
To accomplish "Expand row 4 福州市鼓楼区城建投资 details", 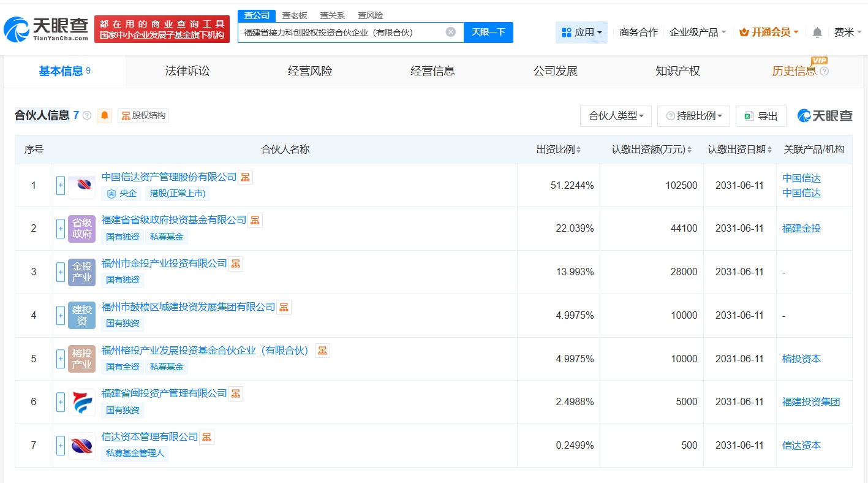I will (61, 316).
